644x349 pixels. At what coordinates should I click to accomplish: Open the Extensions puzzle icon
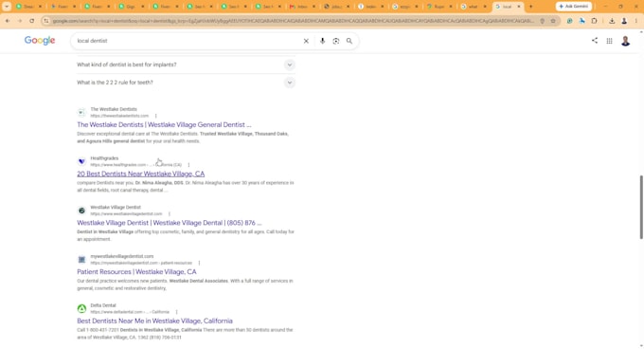pos(595,21)
